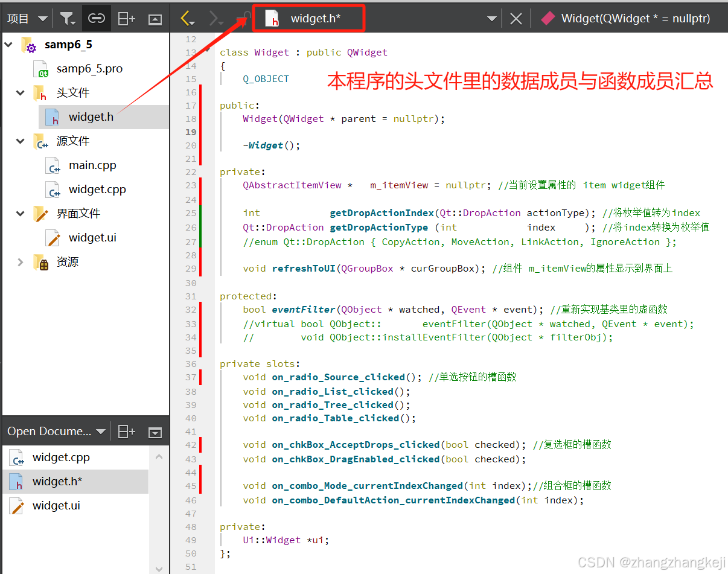
Task: Select samp6_5 project root
Action: [68, 45]
